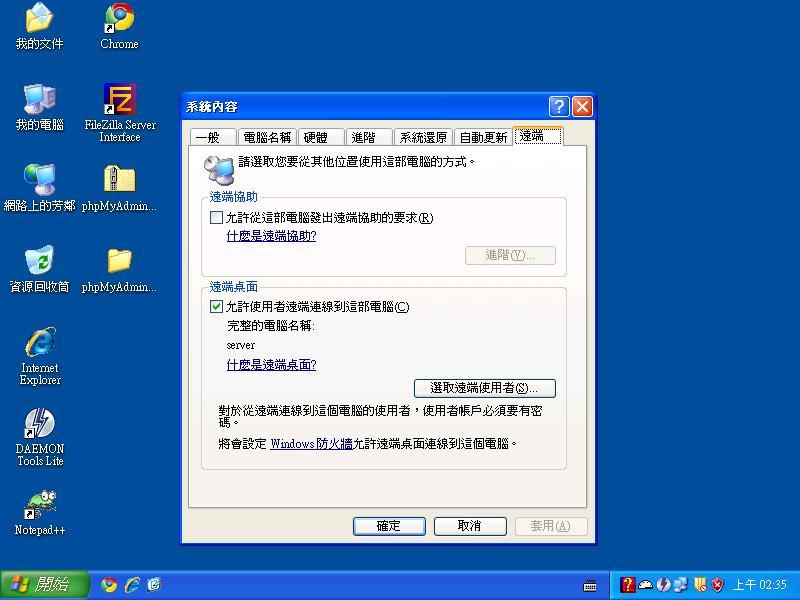Click the 取消 button

point(469,526)
